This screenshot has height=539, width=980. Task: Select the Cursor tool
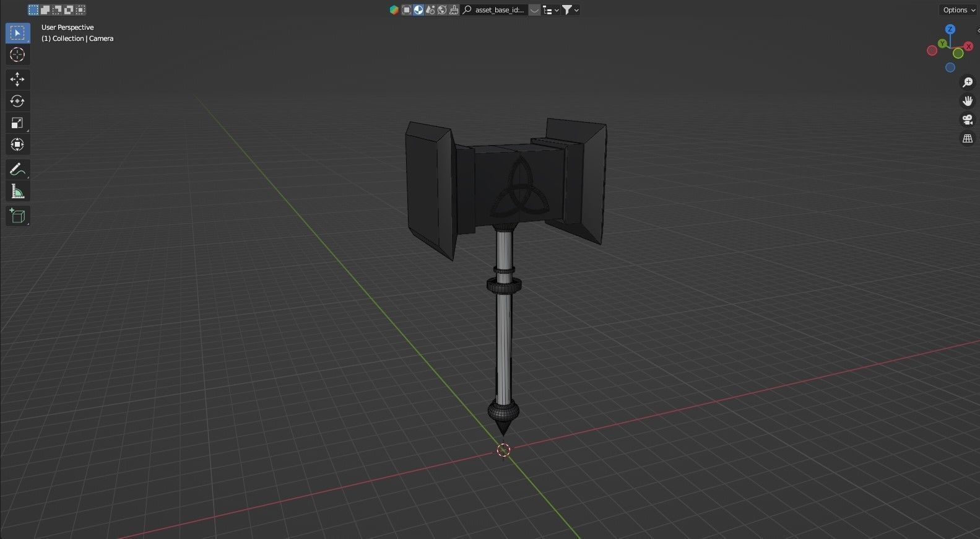coord(17,55)
